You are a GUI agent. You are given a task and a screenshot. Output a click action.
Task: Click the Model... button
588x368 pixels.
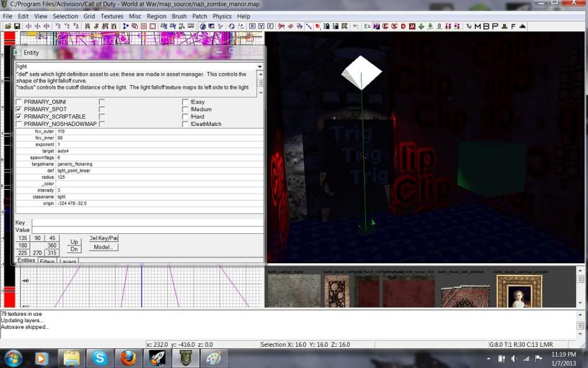click(x=103, y=247)
